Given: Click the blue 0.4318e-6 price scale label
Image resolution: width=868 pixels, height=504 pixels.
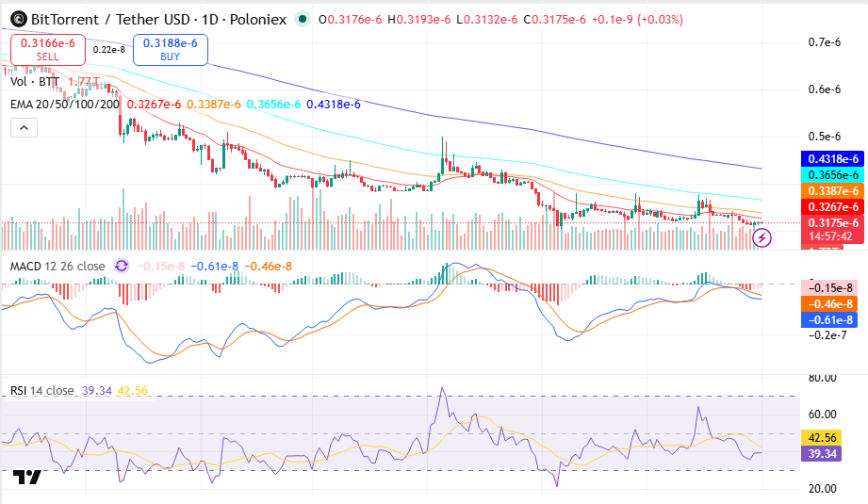Looking at the screenshot, I should click(832, 159).
